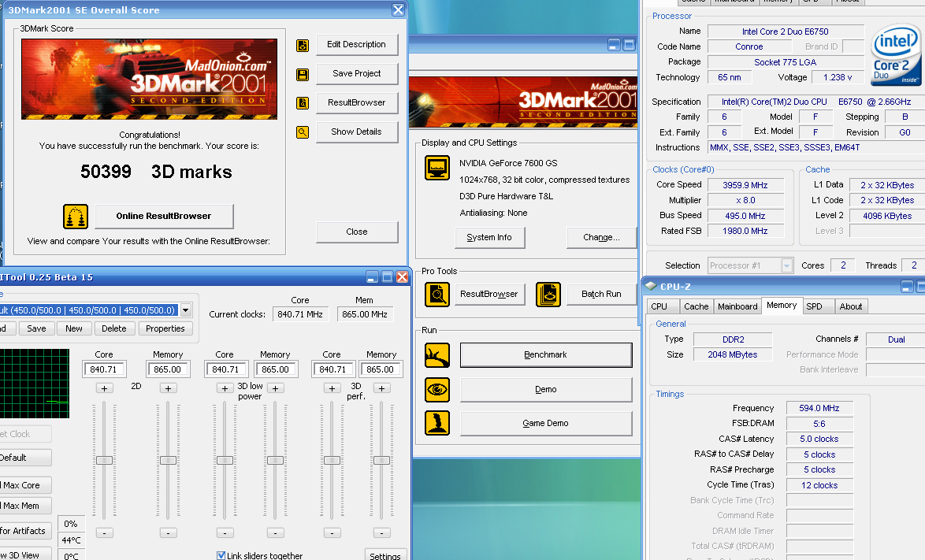Toggle Link sliders together checkbox
Viewport: 925px width, 560px height.
pos(221,555)
